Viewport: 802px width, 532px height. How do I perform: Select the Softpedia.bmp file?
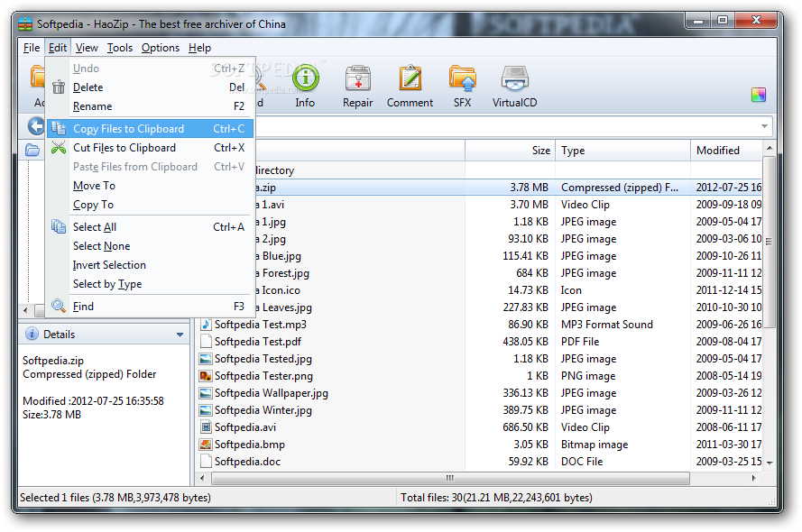pos(481,445)
